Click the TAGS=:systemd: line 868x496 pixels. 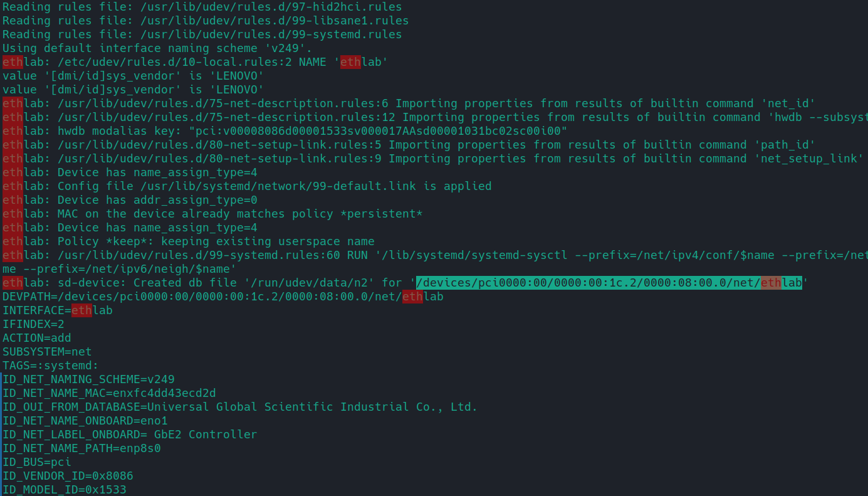(51, 366)
